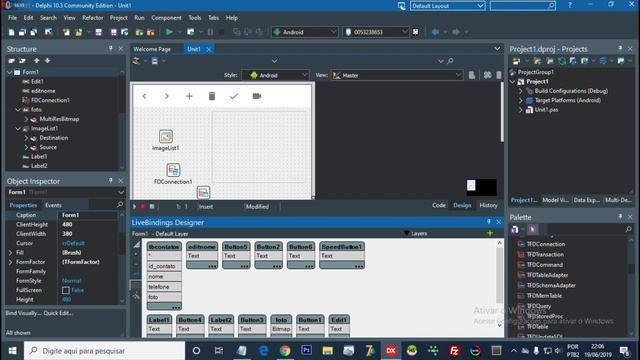Switch to the Data Explorer tab
This screenshot has width=640, height=360.
(x=586, y=200)
